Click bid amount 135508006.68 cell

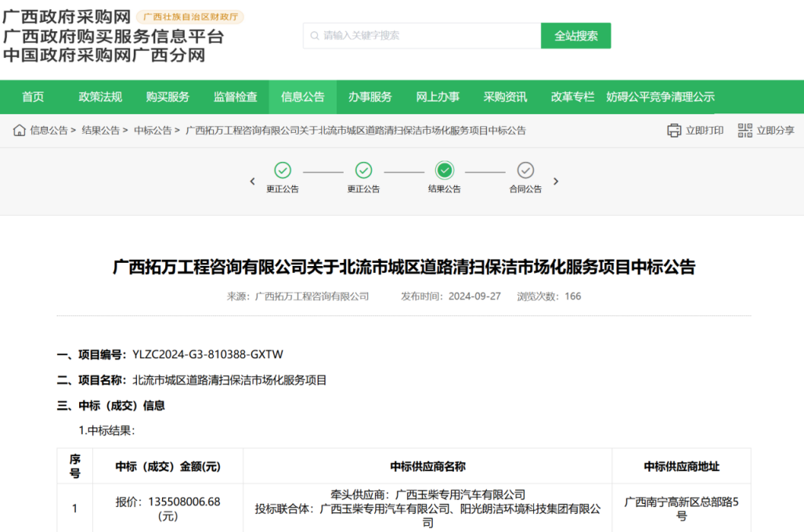tap(168, 509)
